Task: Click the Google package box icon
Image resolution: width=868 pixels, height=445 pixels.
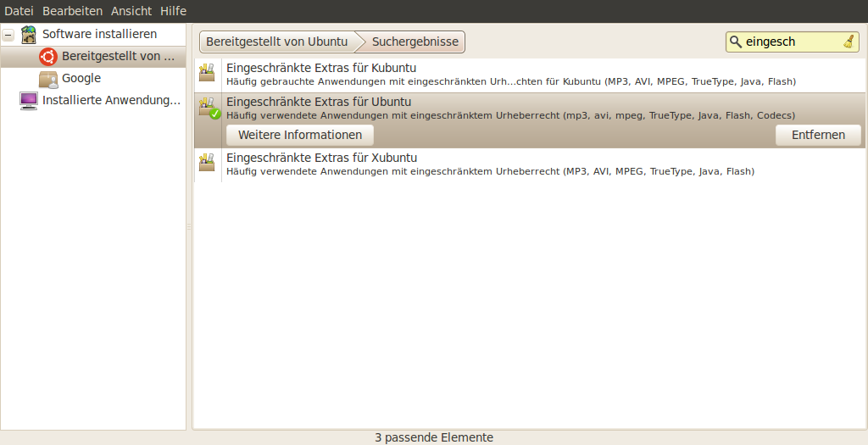Action: pos(48,79)
